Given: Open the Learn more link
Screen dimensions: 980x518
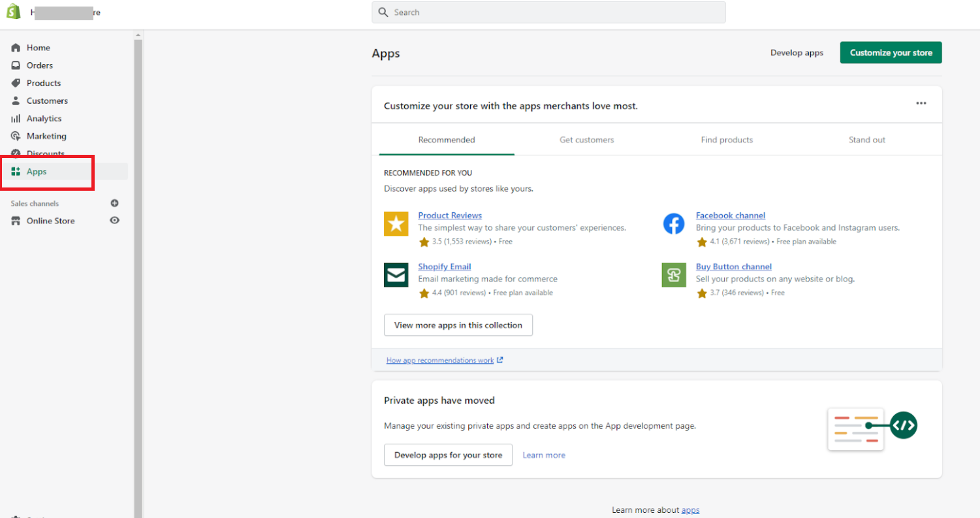Looking at the screenshot, I should point(544,455).
